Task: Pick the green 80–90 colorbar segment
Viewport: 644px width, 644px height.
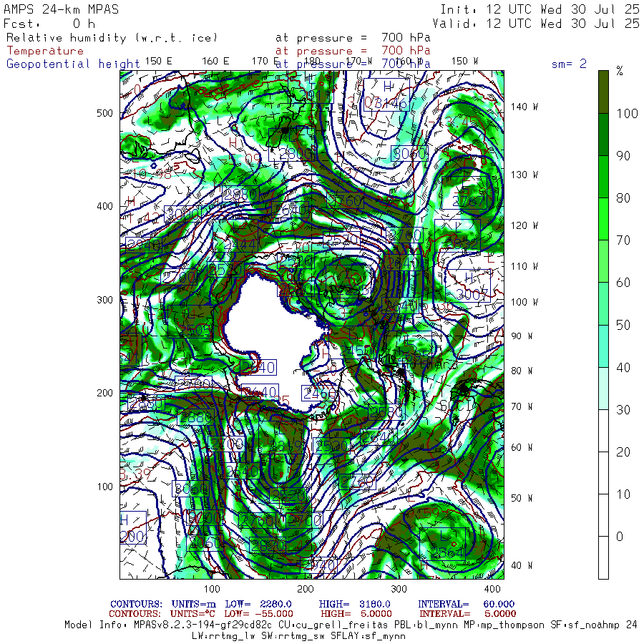Action: pos(603,177)
